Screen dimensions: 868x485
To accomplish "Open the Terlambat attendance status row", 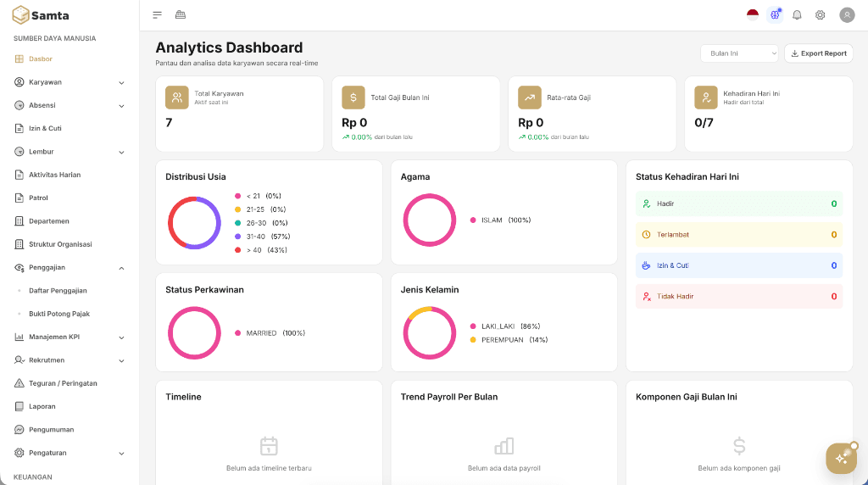I will [739, 235].
